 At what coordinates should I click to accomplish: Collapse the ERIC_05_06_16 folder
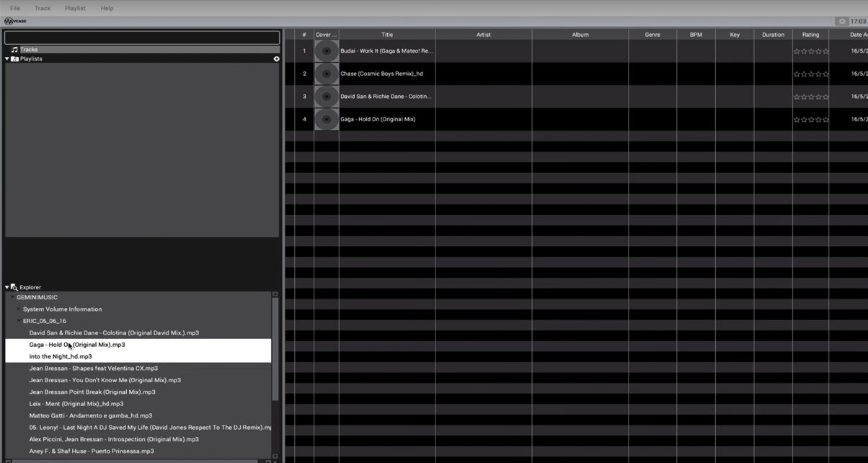[19, 321]
